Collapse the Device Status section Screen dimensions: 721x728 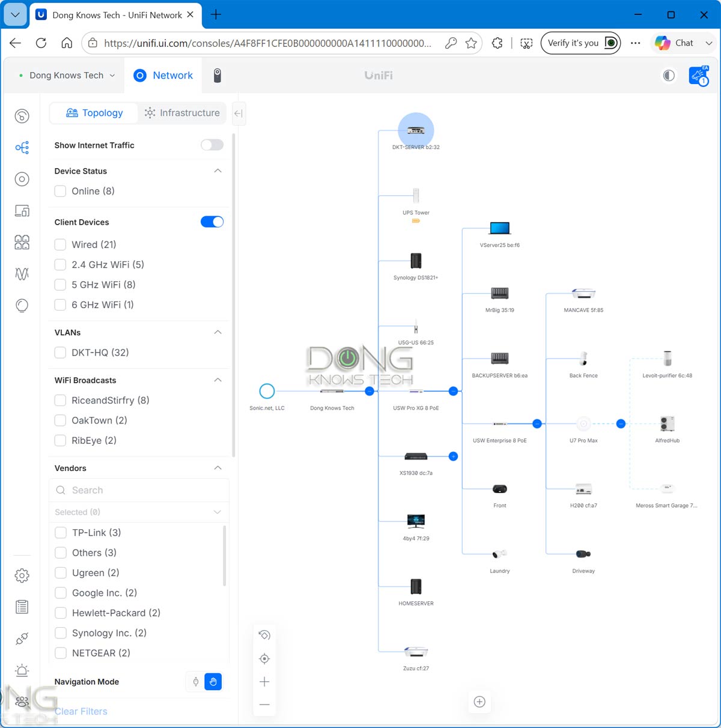click(218, 171)
